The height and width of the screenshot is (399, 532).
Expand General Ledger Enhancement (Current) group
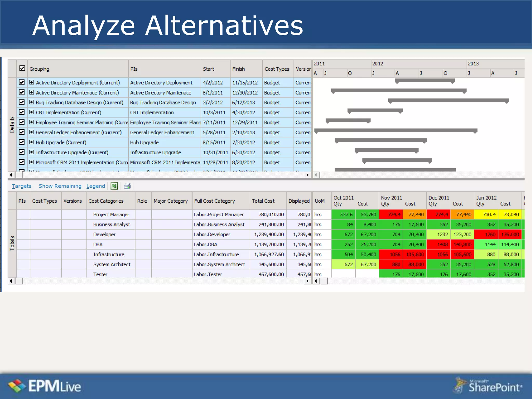tap(32, 132)
